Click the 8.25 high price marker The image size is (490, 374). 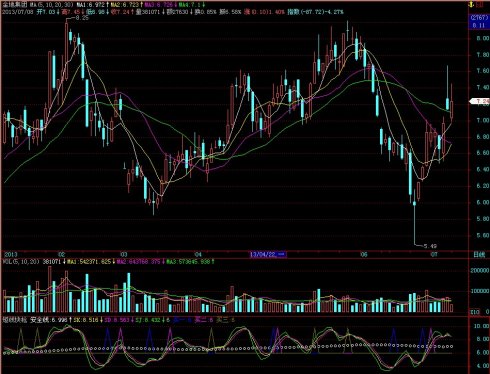(x=82, y=18)
